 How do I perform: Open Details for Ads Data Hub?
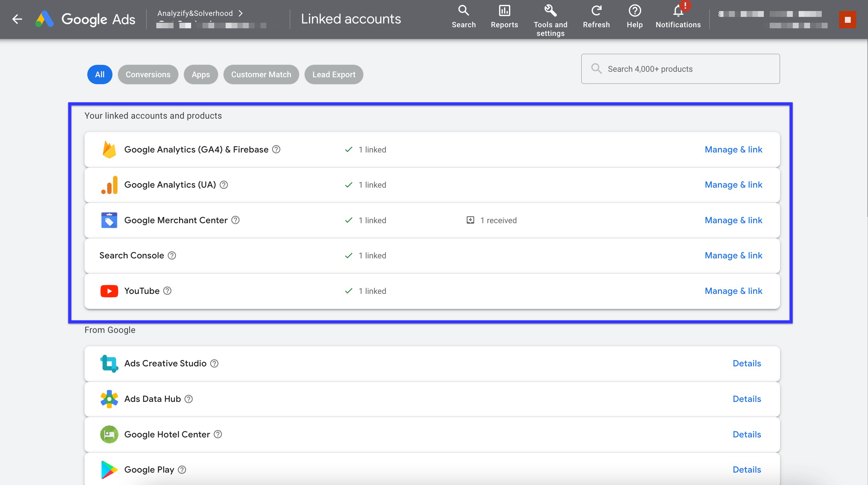[747, 399]
